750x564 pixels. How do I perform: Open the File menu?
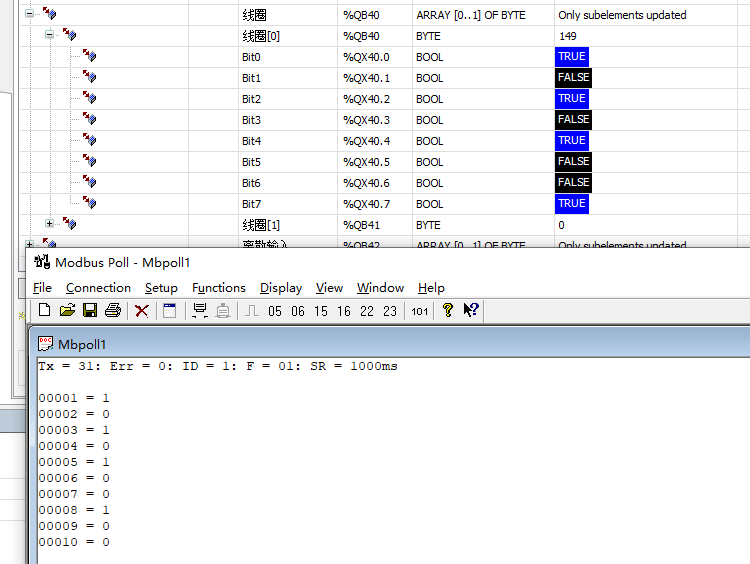tap(42, 288)
